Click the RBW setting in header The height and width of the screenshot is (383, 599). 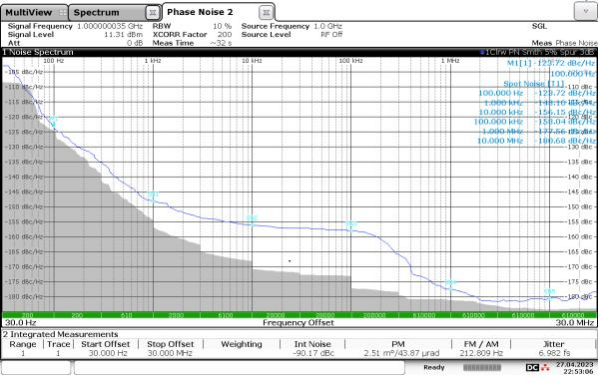(192, 26)
